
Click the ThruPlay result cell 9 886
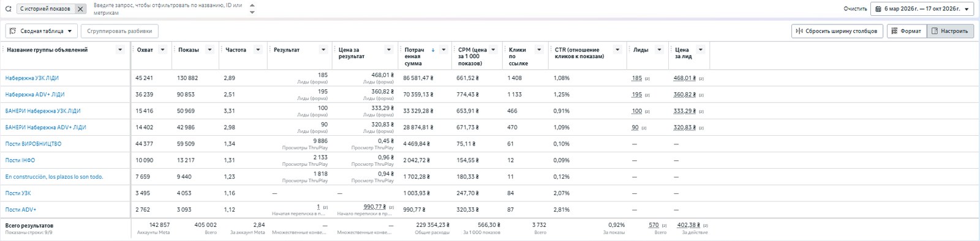click(320, 141)
